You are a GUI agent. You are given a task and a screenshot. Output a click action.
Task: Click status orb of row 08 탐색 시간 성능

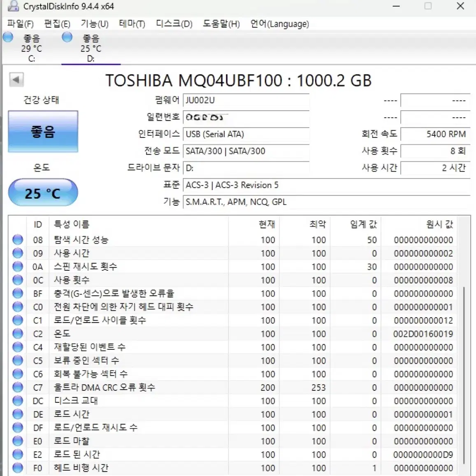click(18, 239)
